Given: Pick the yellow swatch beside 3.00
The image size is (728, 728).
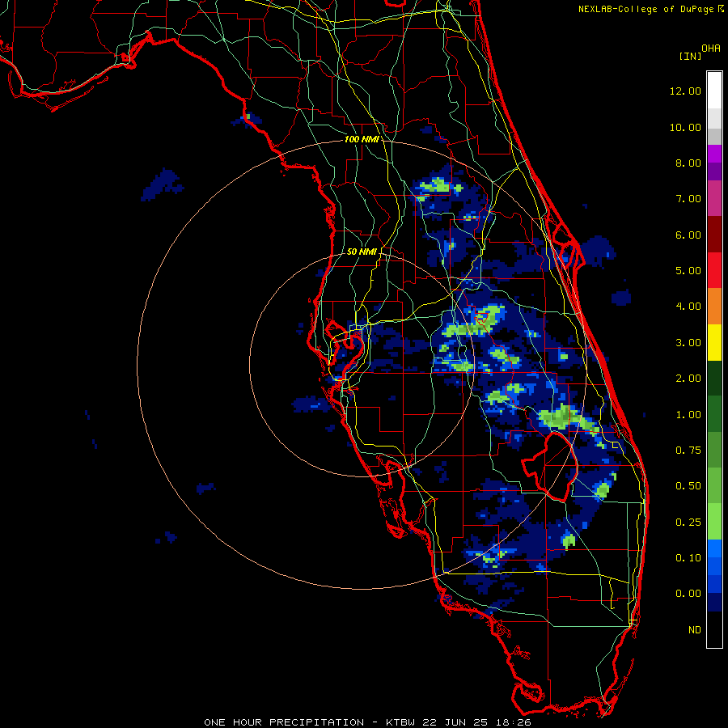Looking at the screenshot, I should pyautogui.click(x=714, y=342).
